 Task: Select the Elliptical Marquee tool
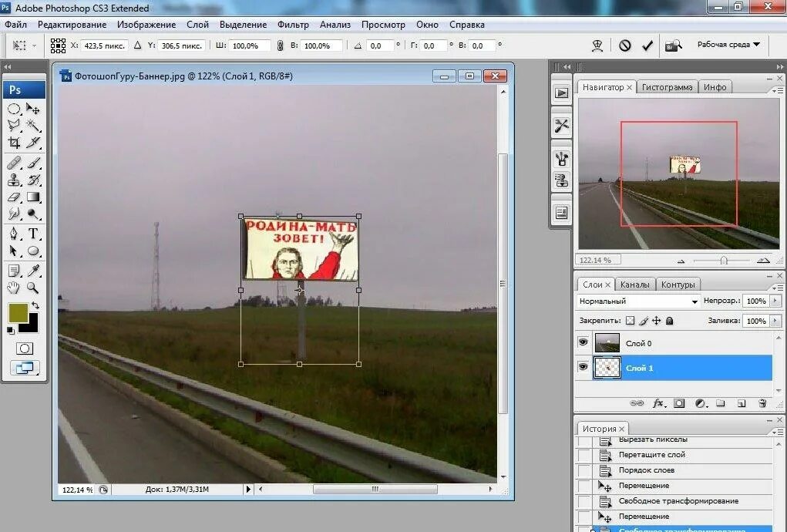click(x=14, y=109)
